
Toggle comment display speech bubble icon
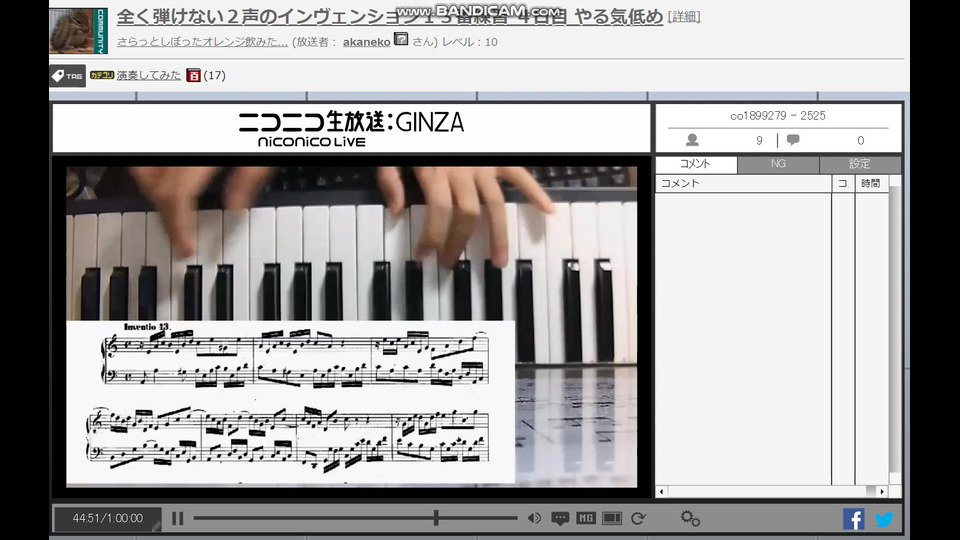coord(560,519)
